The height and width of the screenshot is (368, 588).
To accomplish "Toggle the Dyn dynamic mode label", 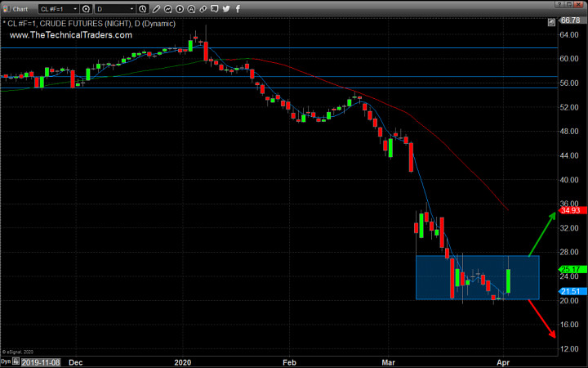I will (6, 361).
